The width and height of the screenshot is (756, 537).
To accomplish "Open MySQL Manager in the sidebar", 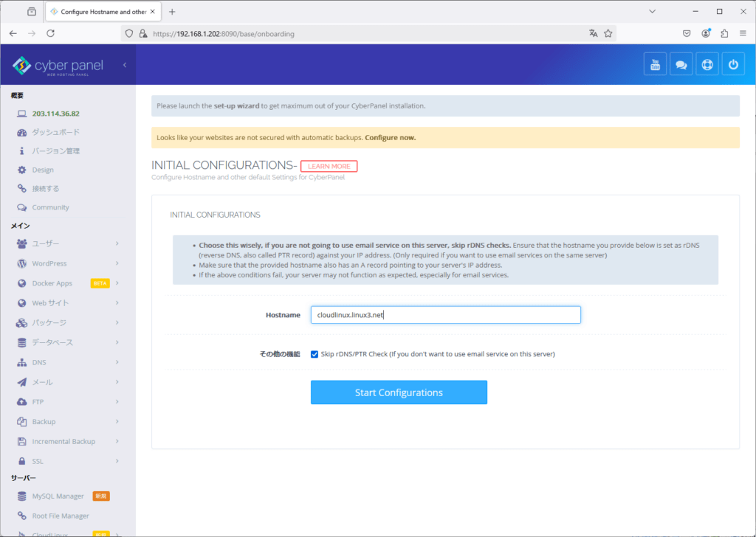I will click(58, 496).
